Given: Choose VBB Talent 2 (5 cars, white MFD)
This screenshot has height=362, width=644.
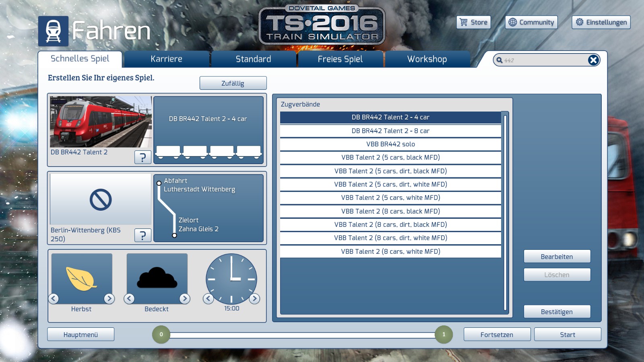Looking at the screenshot, I should (x=390, y=198).
